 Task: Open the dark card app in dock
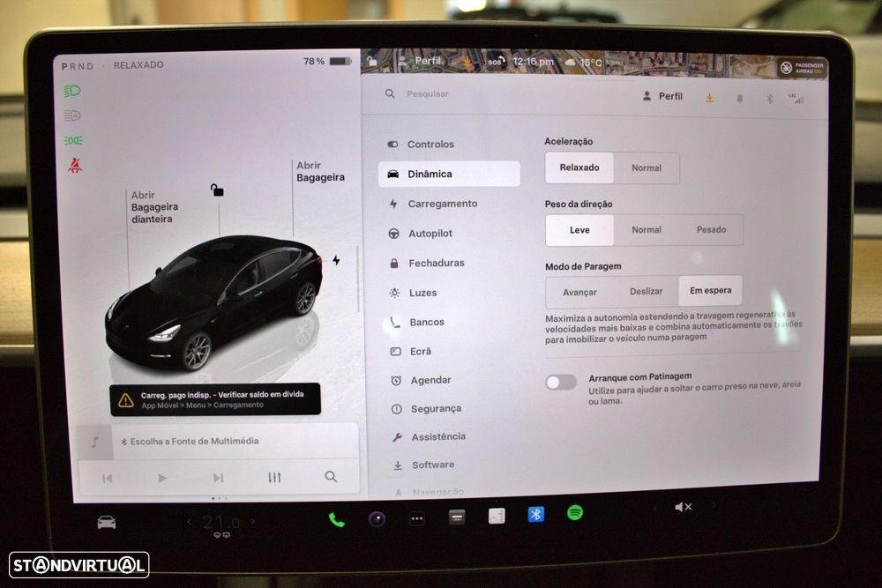tap(457, 517)
